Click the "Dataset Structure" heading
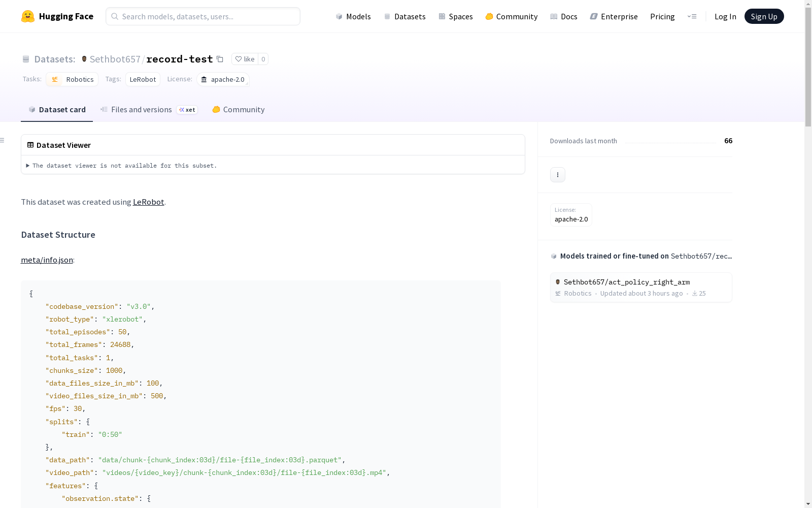Image resolution: width=812 pixels, height=508 pixels. pos(58,235)
